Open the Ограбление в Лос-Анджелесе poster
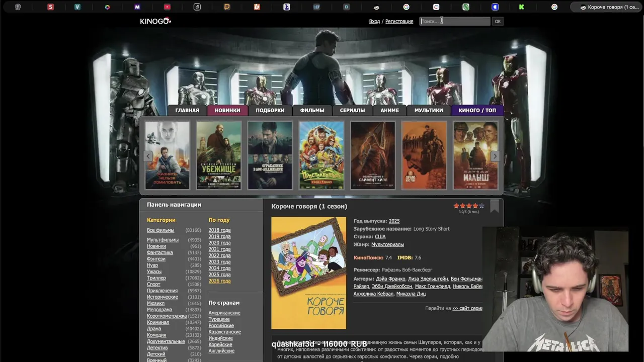This screenshot has height=362, width=644. 270,155
